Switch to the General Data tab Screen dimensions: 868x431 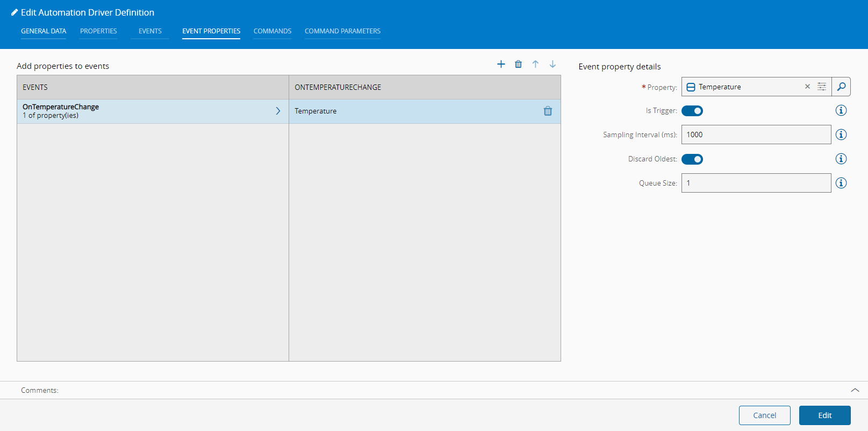click(x=44, y=31)
